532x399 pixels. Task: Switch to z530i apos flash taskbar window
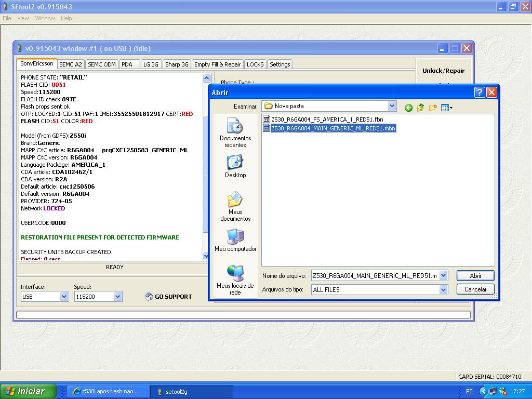[108, 391]
